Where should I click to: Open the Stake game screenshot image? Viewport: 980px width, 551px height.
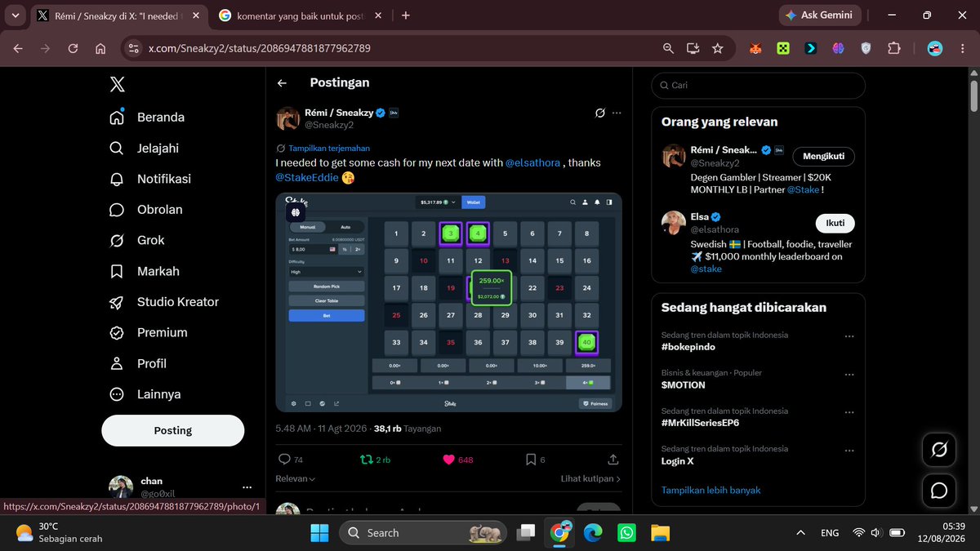pos(448,302)
